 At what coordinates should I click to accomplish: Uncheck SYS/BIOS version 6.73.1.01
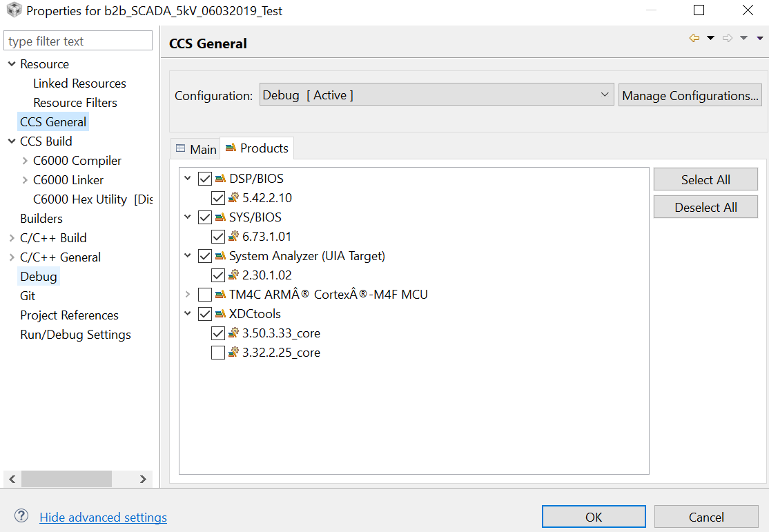coord(218,236)
